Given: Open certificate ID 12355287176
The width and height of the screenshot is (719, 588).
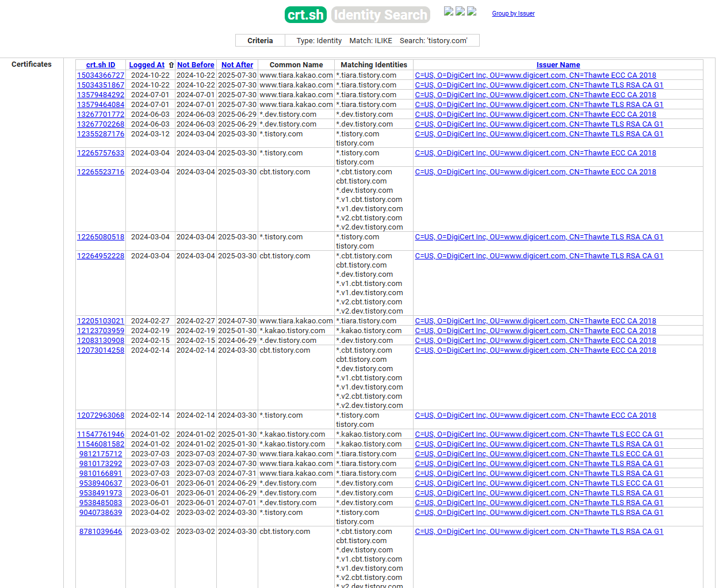Looking at the screenshot, I should click(x=101, y=134).
